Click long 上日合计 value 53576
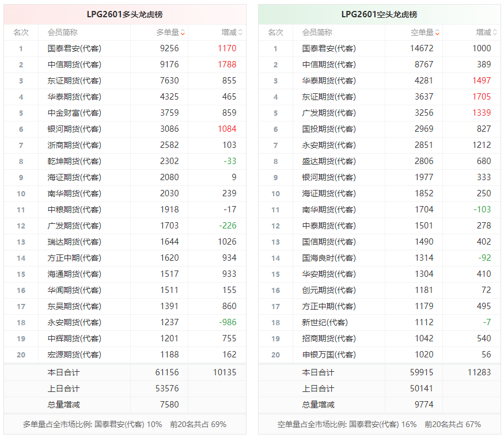This screenshot has width=504, height=438. click(x=167, y=389)
